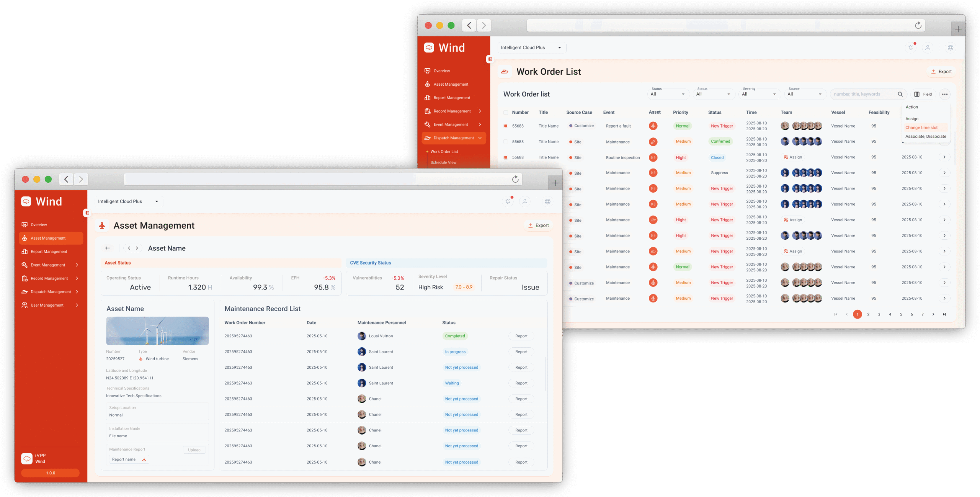980x497 pixels.
Task: Click the search magnifier icon in keywords field
Action: [900, 94]
